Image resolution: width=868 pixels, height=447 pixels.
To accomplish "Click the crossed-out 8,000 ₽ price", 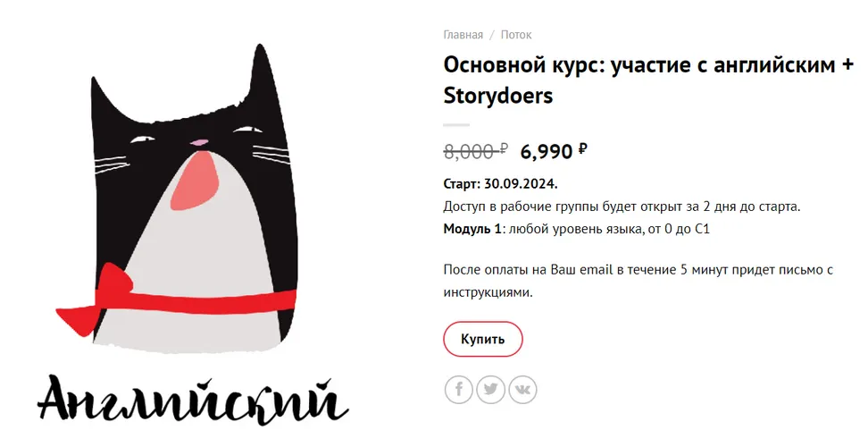I will click(475, 151).
